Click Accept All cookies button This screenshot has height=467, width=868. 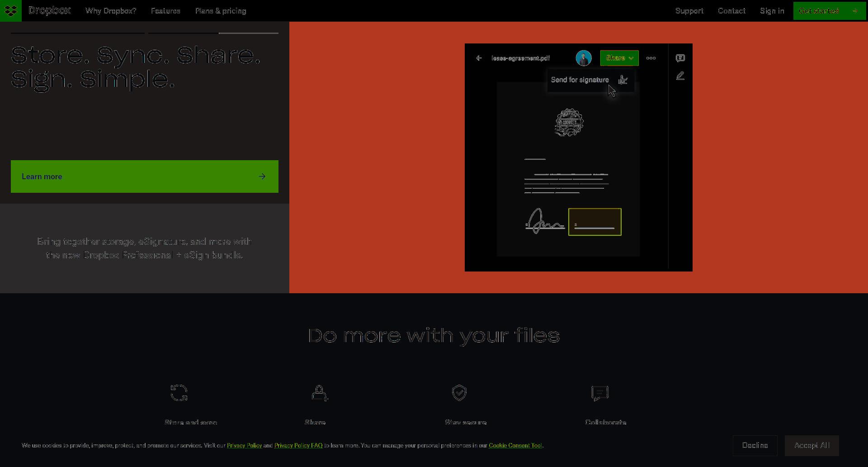click(x=812, y=446)
